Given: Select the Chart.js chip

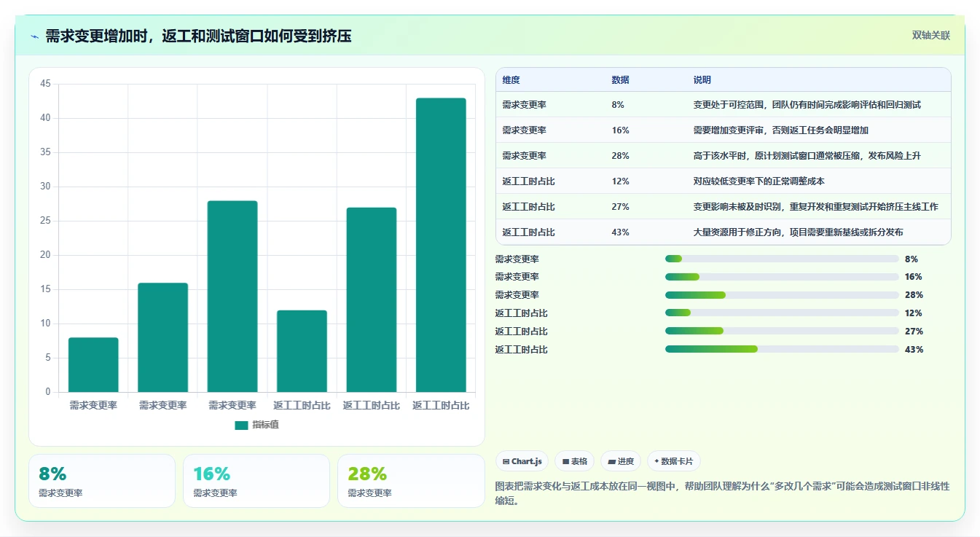Looking at the screenshot, I should pyautogui.click(x=522, y=461).
